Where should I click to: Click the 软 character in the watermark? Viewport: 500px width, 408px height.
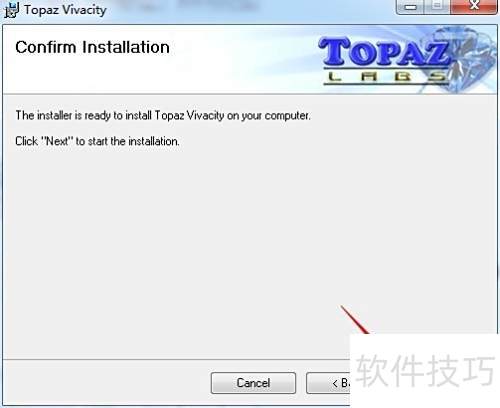point(372,370)
